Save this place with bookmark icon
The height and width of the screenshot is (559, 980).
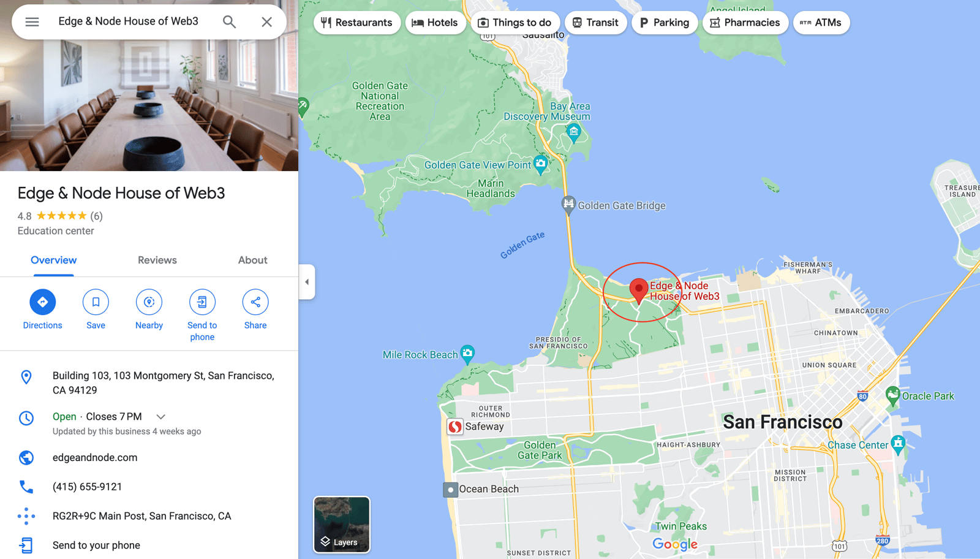pos(96,302)
